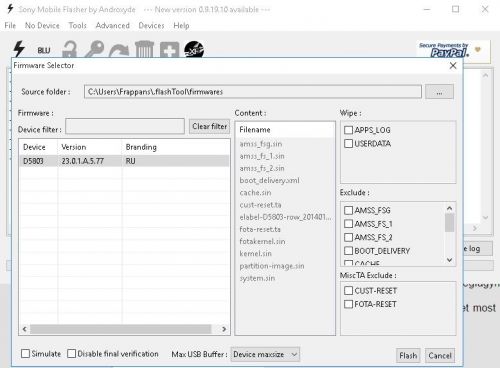Open the Help menu
Image resolution: width=500 pixels, height=368 pixels.
point(181,26)
